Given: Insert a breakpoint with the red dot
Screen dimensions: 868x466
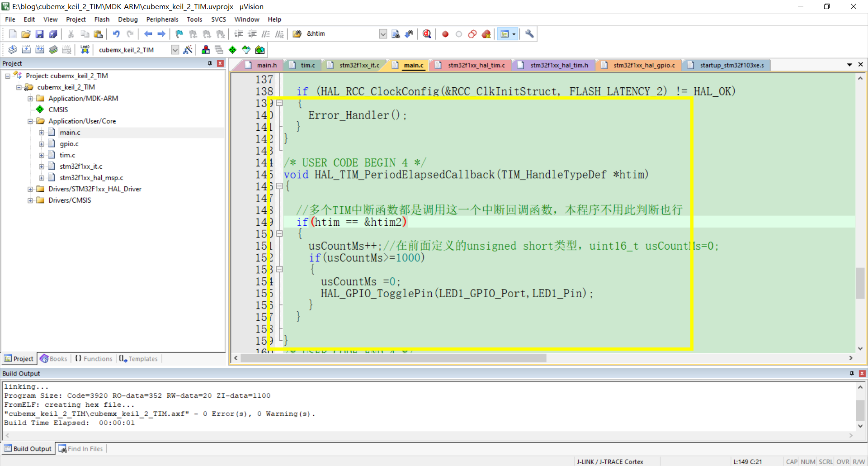Looking at the screenshot, I should [445, 34].
